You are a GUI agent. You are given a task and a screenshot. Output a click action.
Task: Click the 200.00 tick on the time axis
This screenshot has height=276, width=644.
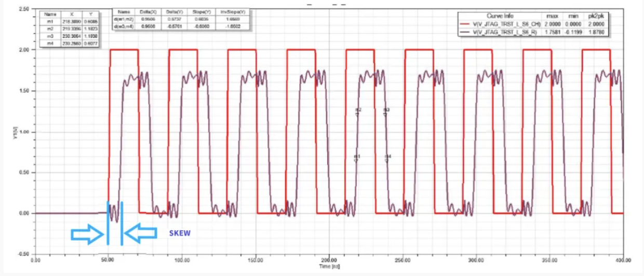click(x=329, y=259)
